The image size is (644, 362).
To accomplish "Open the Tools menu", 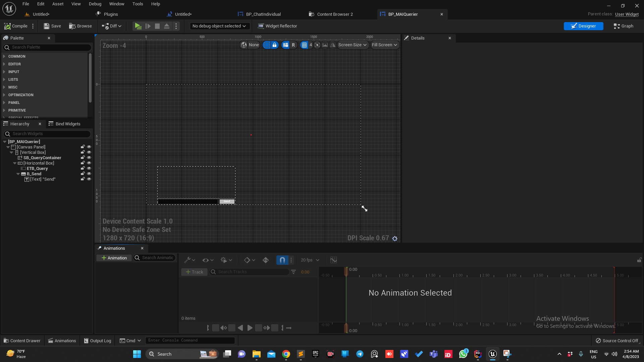I will (138, 4).
